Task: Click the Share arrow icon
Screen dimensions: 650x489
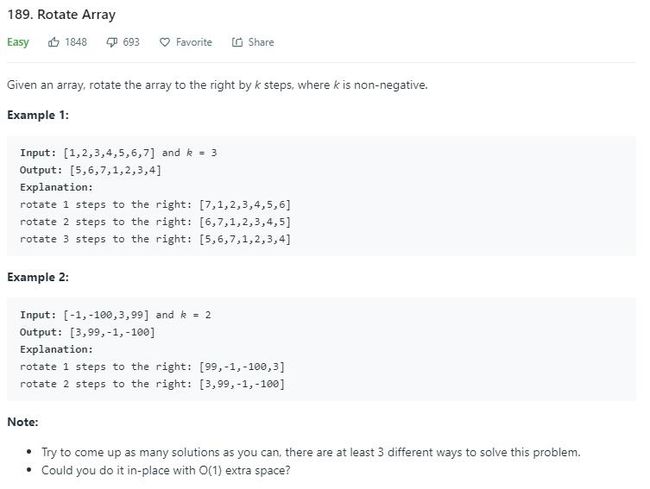Action: coord(237,42)
